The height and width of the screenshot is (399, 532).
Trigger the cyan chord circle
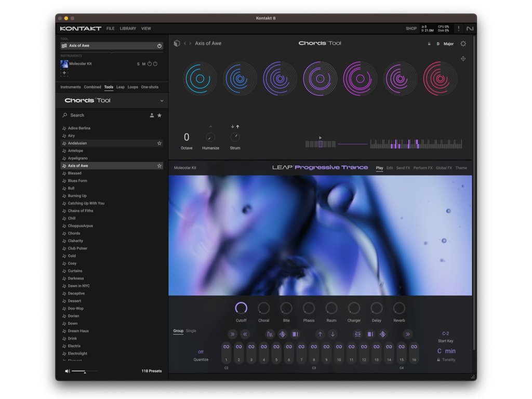[x=200, y=79]
